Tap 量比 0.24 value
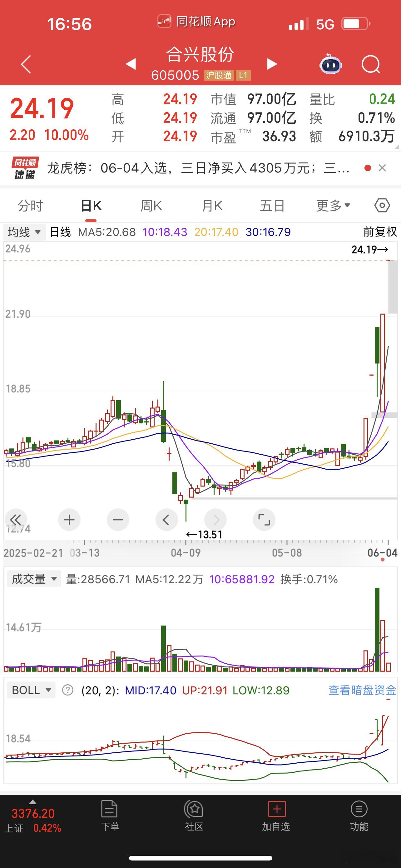This screenshot has height=868, width=401. [x=382, y=99]
